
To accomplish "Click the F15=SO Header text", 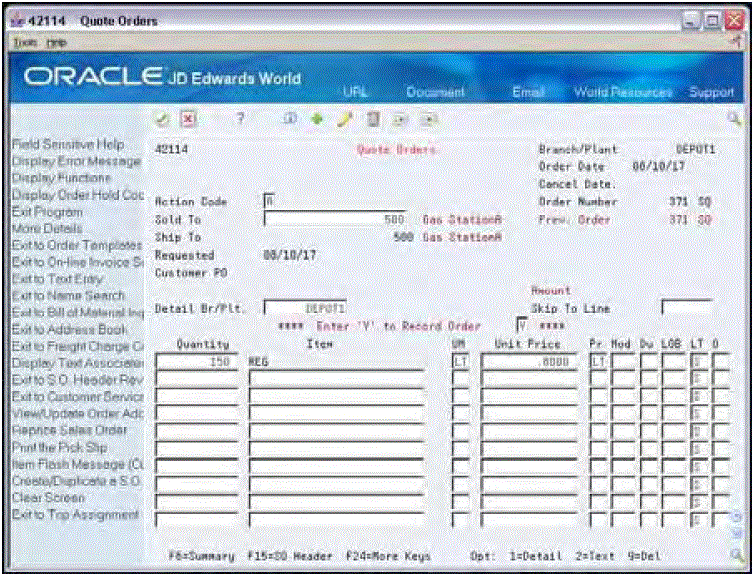I will [x=290, y=556].
